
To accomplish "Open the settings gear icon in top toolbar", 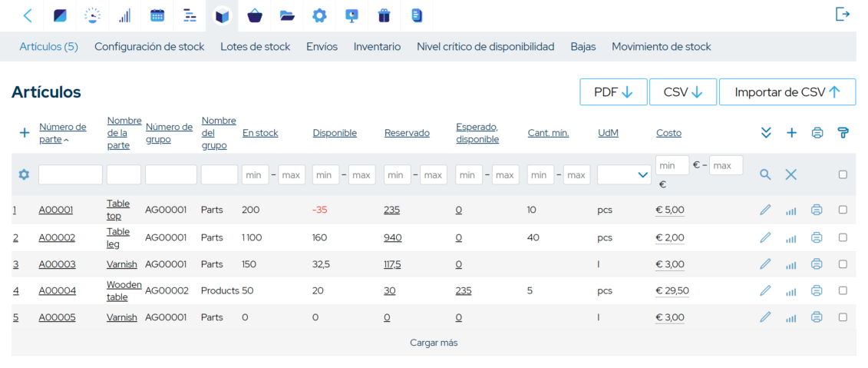I will 319,15.
